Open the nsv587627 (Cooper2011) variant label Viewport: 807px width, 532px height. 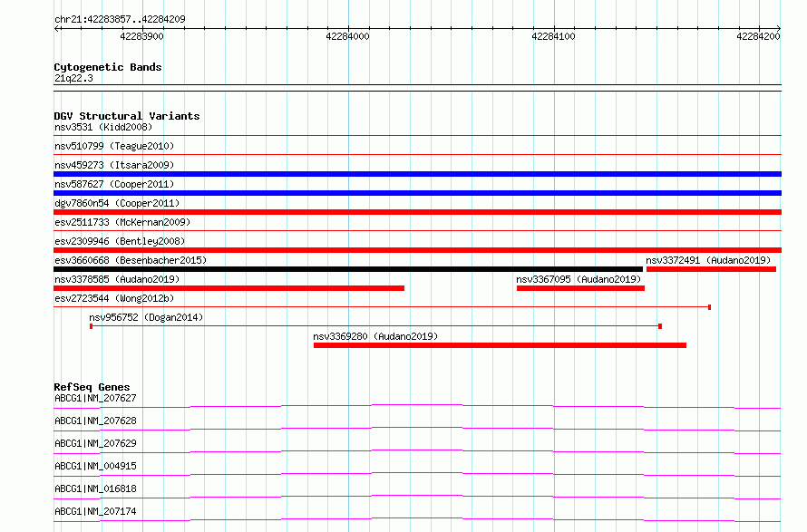click(x=114, y=184)
